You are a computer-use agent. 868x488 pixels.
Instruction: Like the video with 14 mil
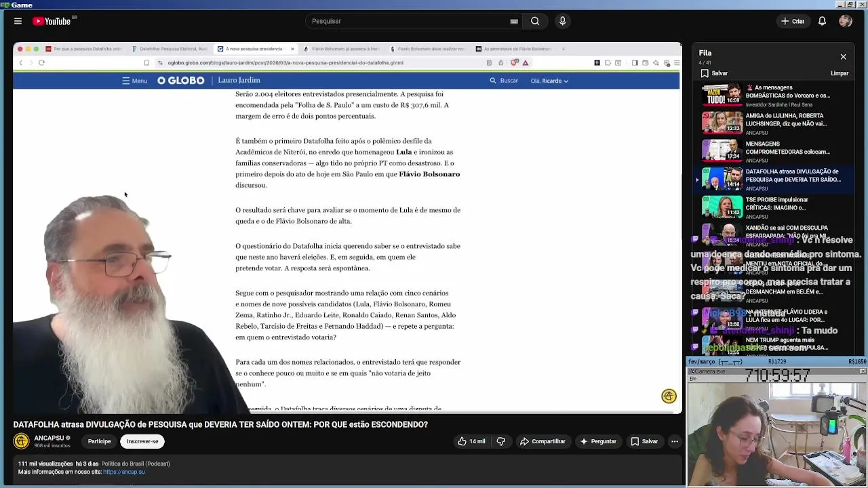click(471, 441)
